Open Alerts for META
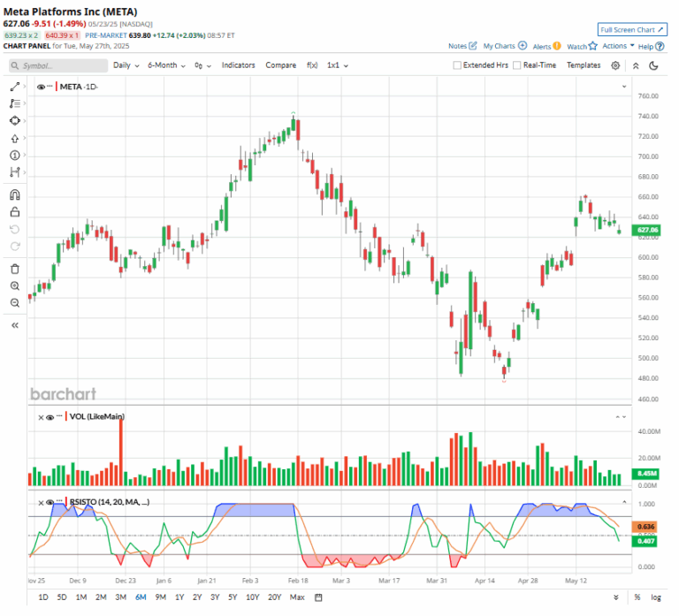This screenshot has height=616, width=679. 546,46
